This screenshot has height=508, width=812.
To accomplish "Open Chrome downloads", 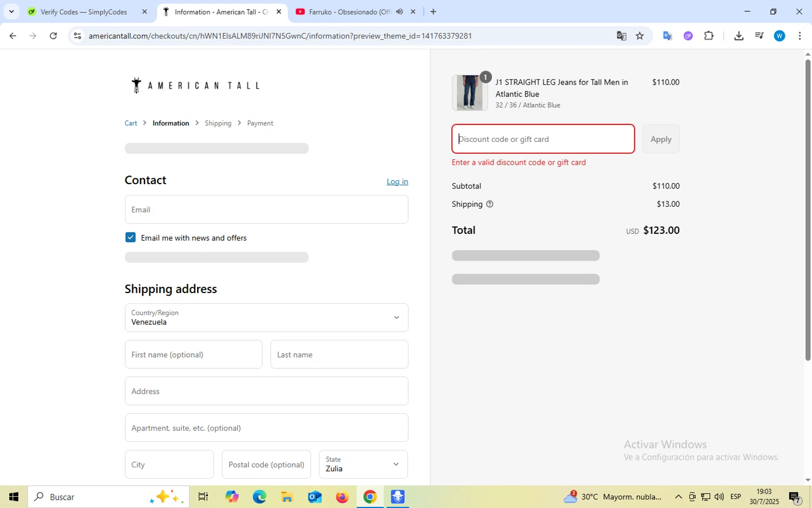I will [738, 36].
